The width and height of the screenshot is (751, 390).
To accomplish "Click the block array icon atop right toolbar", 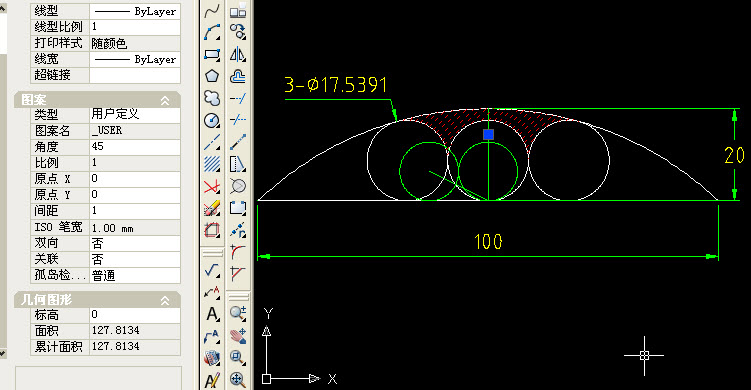I will coord(238,10).
